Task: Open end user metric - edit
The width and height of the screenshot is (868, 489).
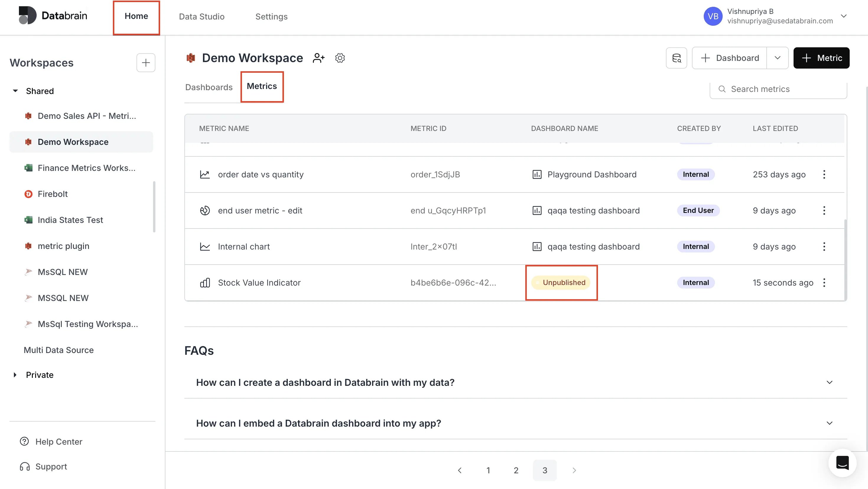Action: [x=260, y=211]
